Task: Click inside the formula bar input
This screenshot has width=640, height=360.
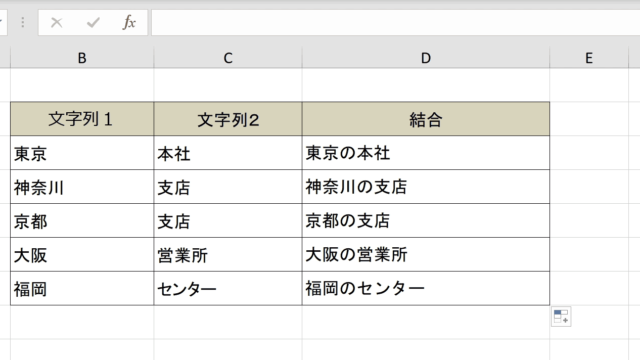Action: 396,22
